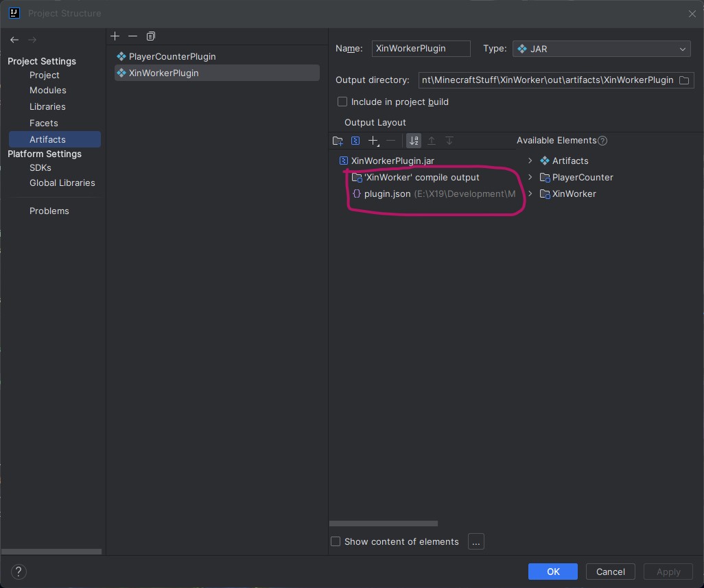Select XinWorkerPlugin.jar root in Output Layout
Screen dimensions: 704x588
tap(393, 161)
